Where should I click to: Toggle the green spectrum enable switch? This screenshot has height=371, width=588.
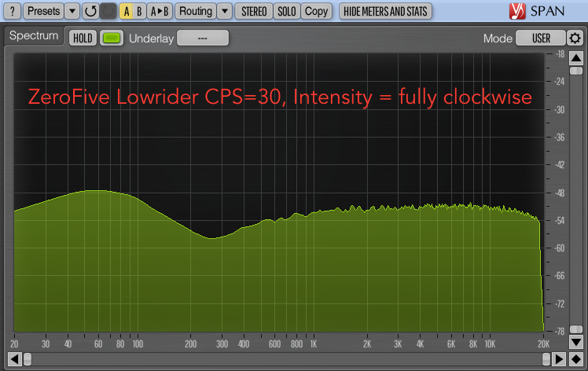click(x=112, y=38)
